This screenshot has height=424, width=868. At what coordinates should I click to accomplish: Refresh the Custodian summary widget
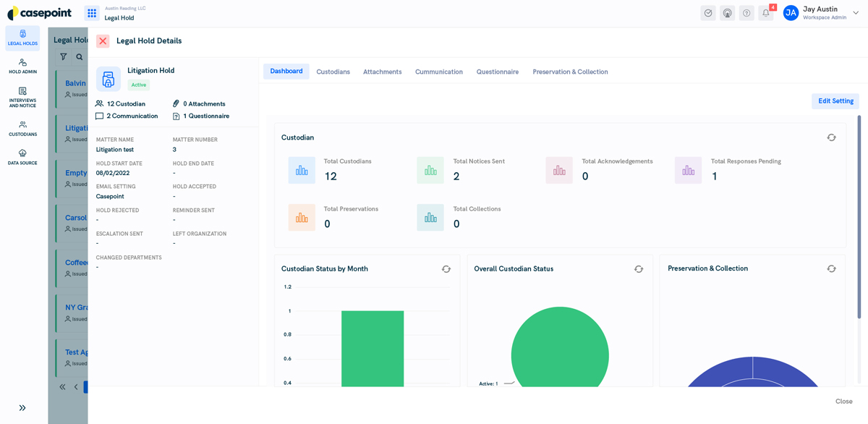(831, 137)
